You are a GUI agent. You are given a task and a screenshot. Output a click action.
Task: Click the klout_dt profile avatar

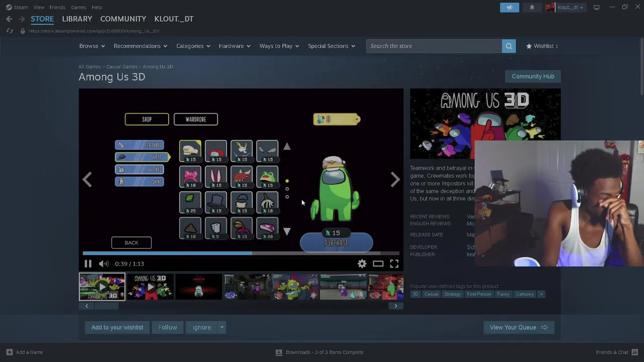pos(550,7)
